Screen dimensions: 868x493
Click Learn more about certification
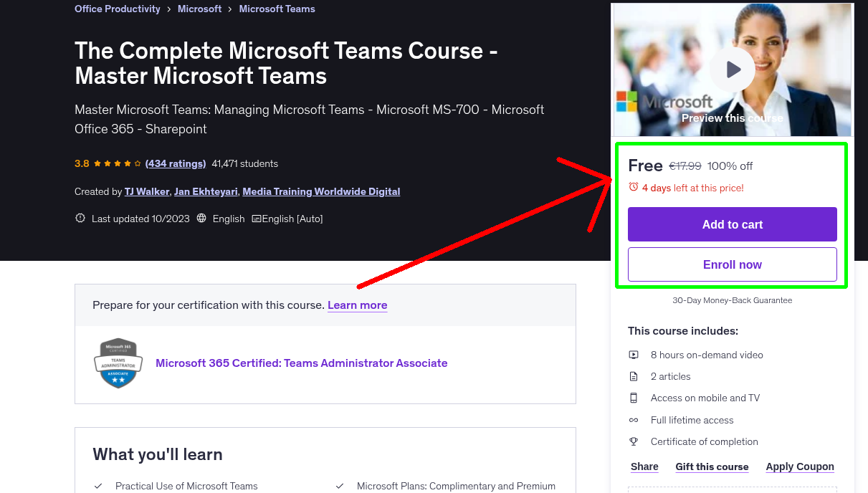point(357,305)
